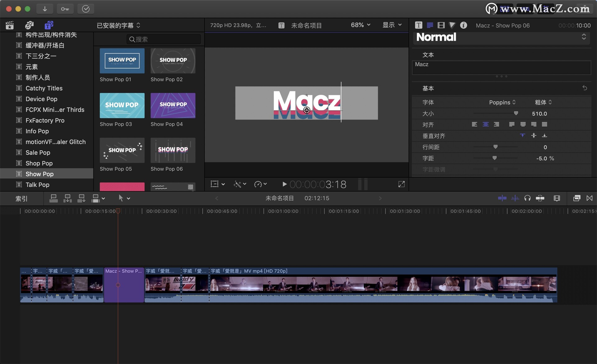Play the viewer preview

[x=284, y=184]
